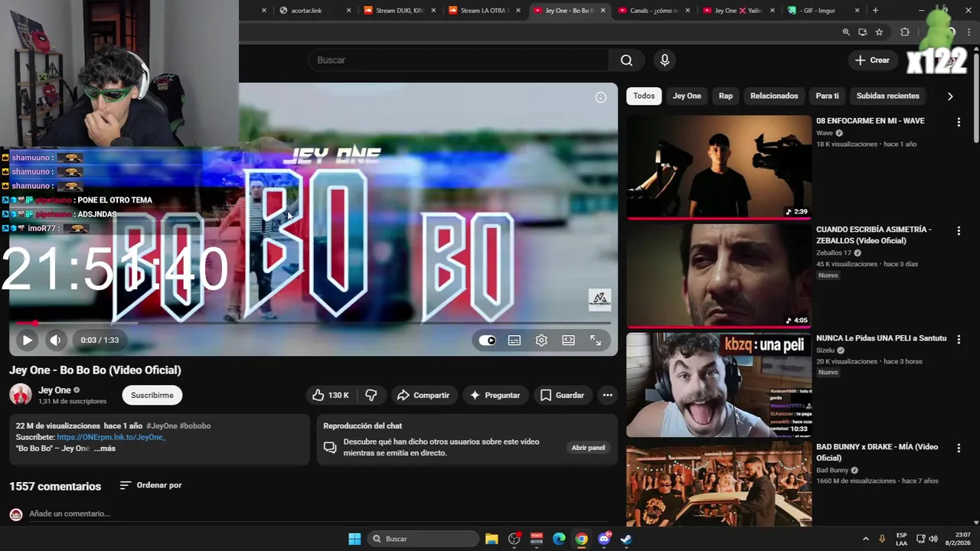The image size is (980, 551).
Task: Open the Jey One channel name link
Action: (54, 390)
